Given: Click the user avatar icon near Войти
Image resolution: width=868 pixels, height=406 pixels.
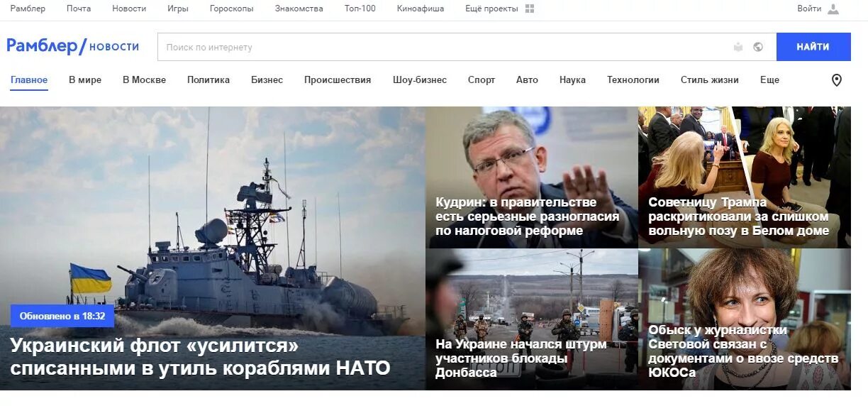Looking at the screenshot, I should click(833, 9).
